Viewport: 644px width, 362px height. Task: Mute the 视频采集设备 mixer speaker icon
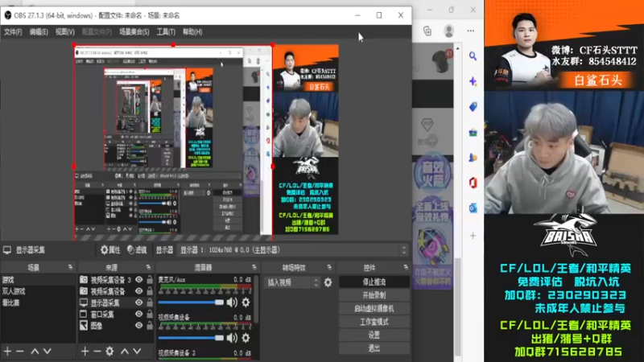click(232, 338)
